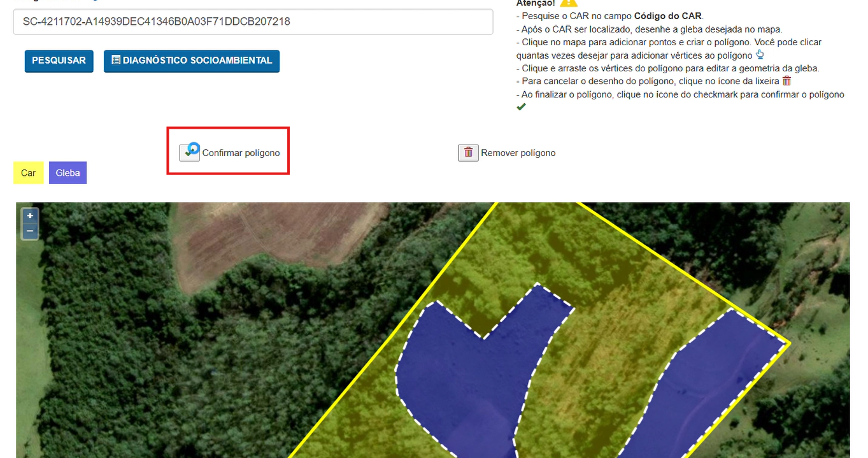Run the search with the PESQUISAR button
This screenshot has height=458, width=868.
point(59,61)
